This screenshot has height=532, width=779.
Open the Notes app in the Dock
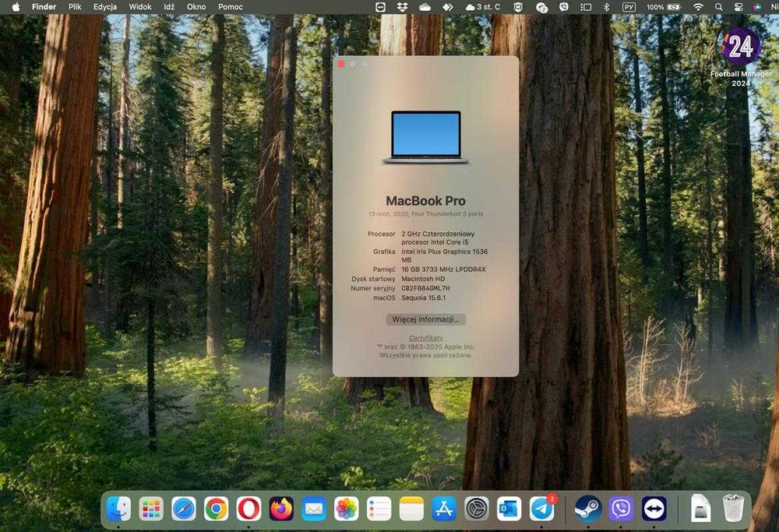[x=412, y=509]
